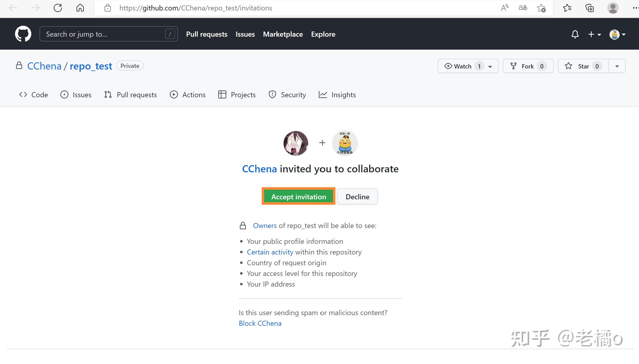Open the notifications bell
Viewport: 639px width, 364px height.
pyautogui.click(x=575, y=34)
